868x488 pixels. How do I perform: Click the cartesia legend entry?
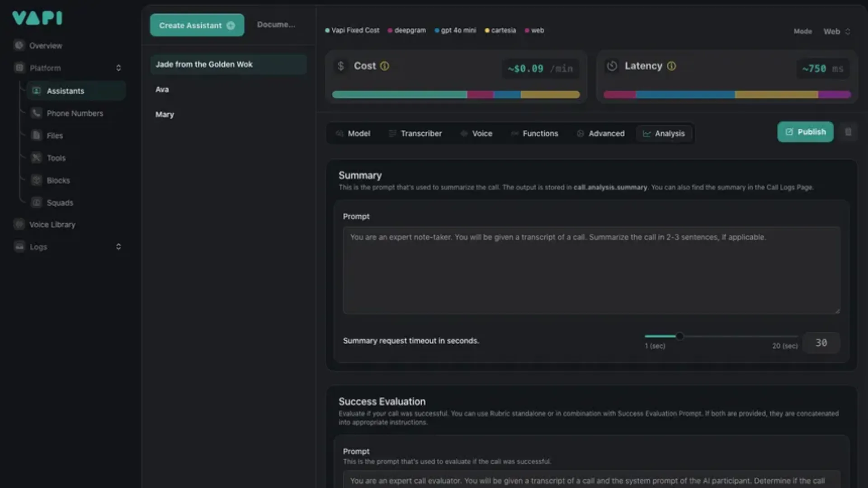(500, 30)
